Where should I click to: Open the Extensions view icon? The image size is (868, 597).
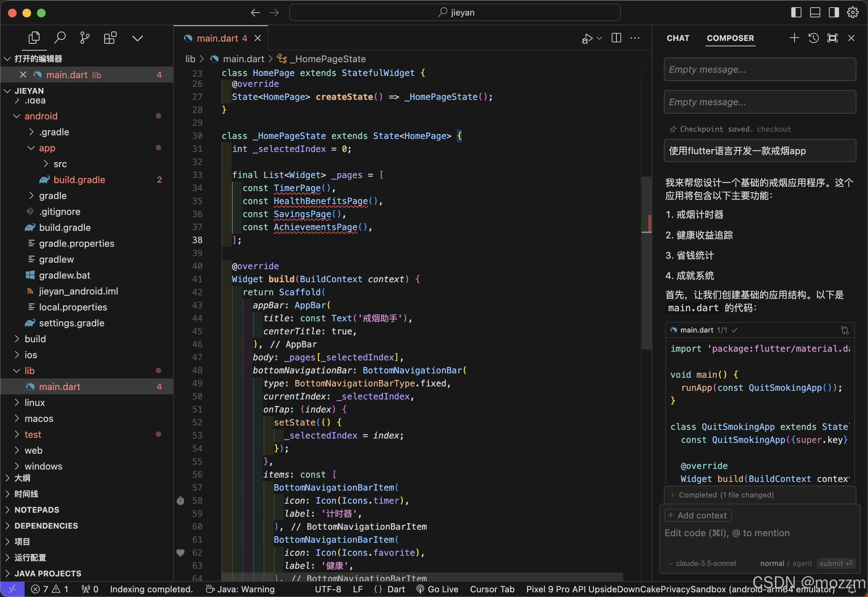(110, 38)
